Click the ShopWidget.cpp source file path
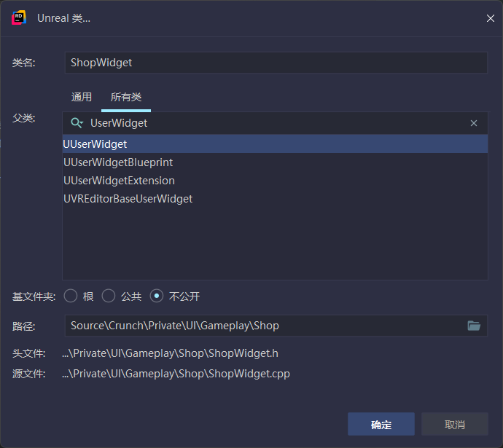The image size is (503, 448). [x=176, y=374]
